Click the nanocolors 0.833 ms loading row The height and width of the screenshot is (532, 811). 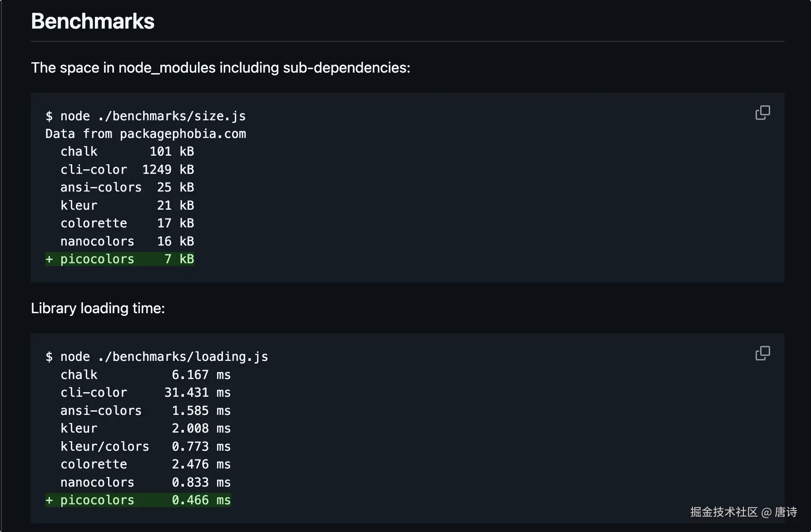(x=145, y=483)
